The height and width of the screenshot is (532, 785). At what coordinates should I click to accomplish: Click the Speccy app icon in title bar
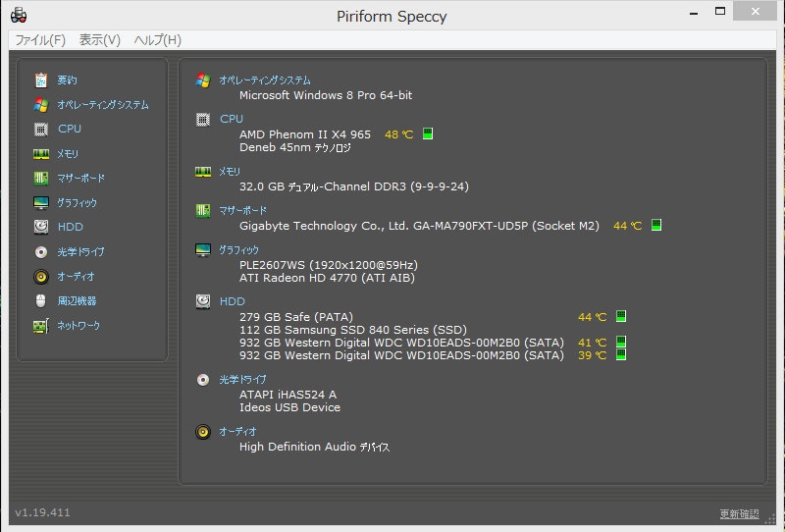[x=19, y=15]
